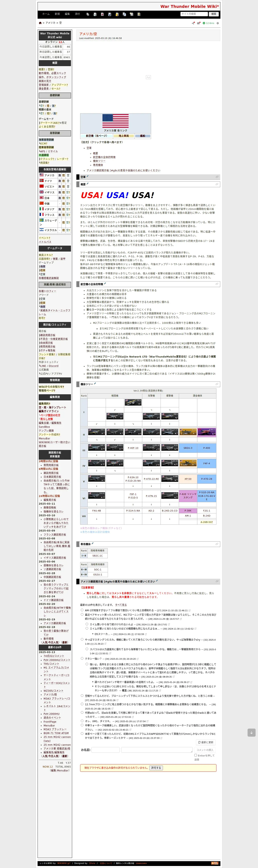Open the アメリカ link in the breadcrumb

51,23
